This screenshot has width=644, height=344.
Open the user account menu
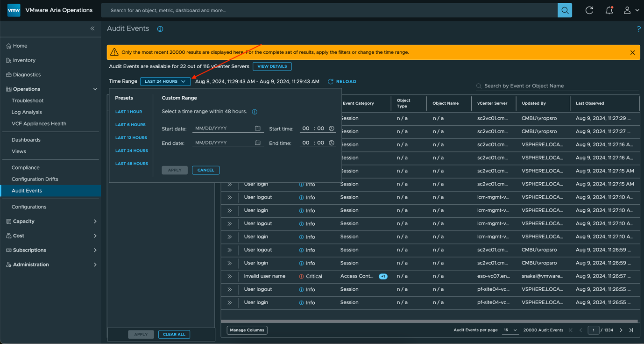[x=631, y=10]
